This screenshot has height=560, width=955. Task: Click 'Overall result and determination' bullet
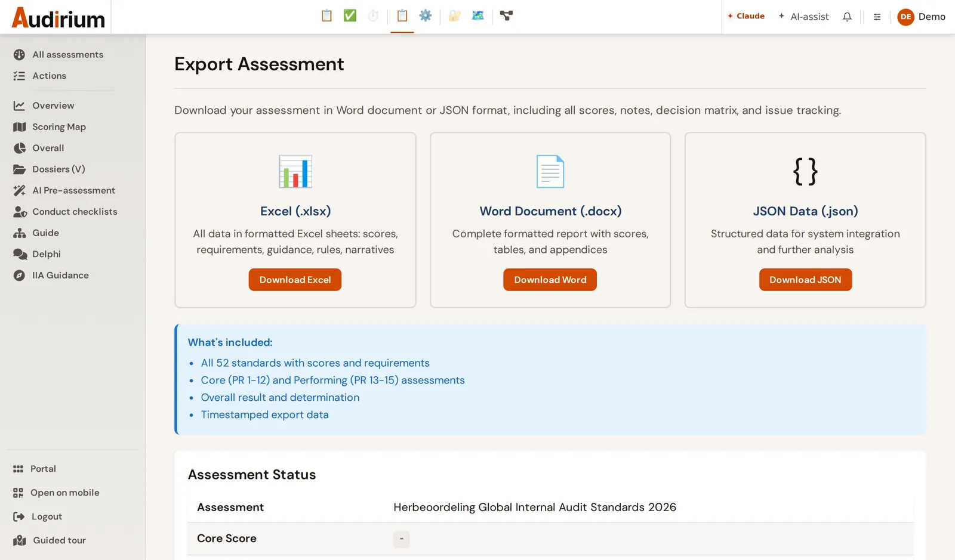[280, 398]
